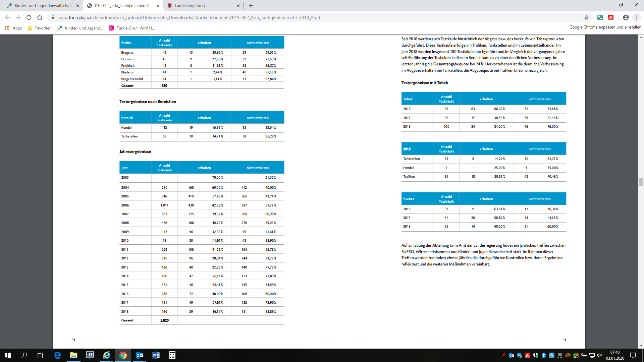Open Word from the taskbar
This screenshot has height=362, width=644.
pyautogui.click(x=156, y=355)
